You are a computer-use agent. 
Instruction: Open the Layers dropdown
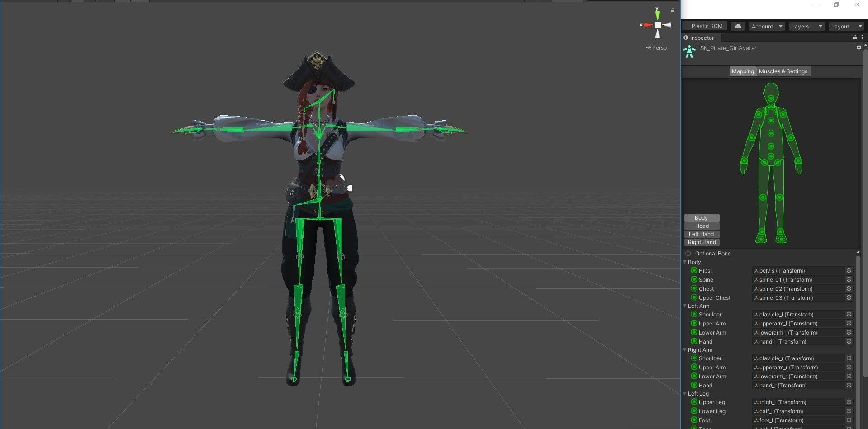click(x=806, y=26)
